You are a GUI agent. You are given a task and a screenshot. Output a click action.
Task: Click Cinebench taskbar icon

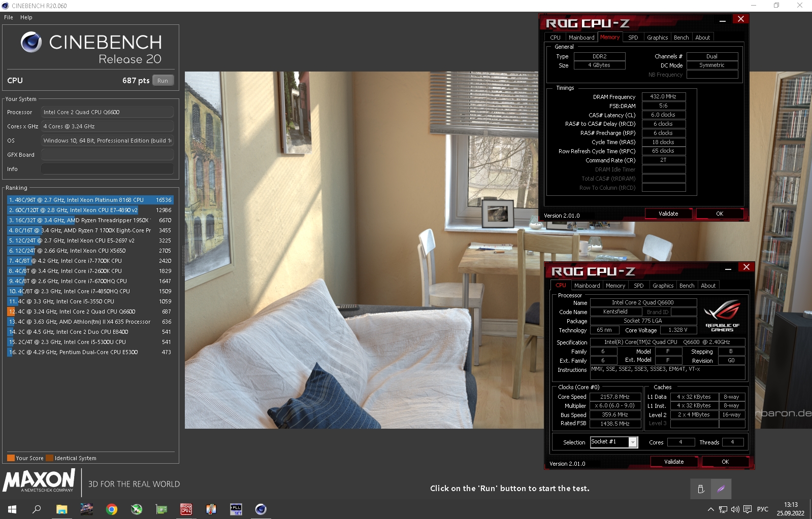[261, 509]
